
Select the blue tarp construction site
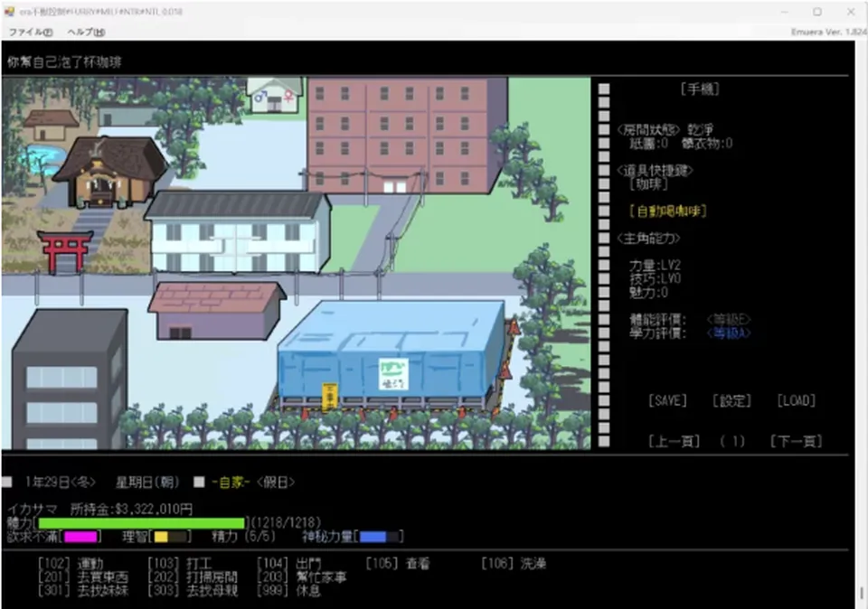(392, 356)
